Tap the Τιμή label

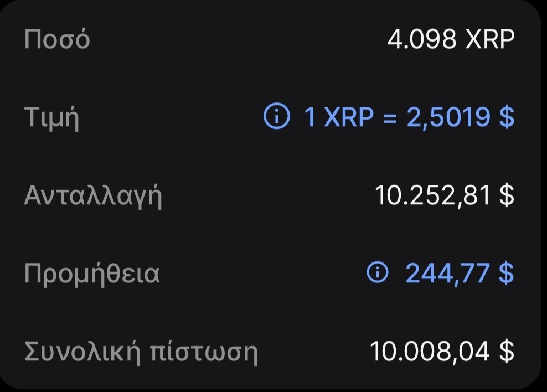click(x=51, y=118)
